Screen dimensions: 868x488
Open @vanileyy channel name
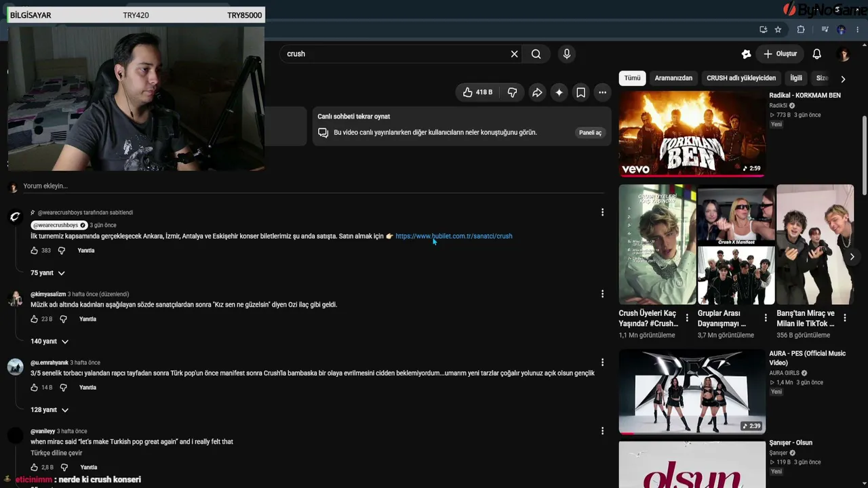click(x=43, y=431)
